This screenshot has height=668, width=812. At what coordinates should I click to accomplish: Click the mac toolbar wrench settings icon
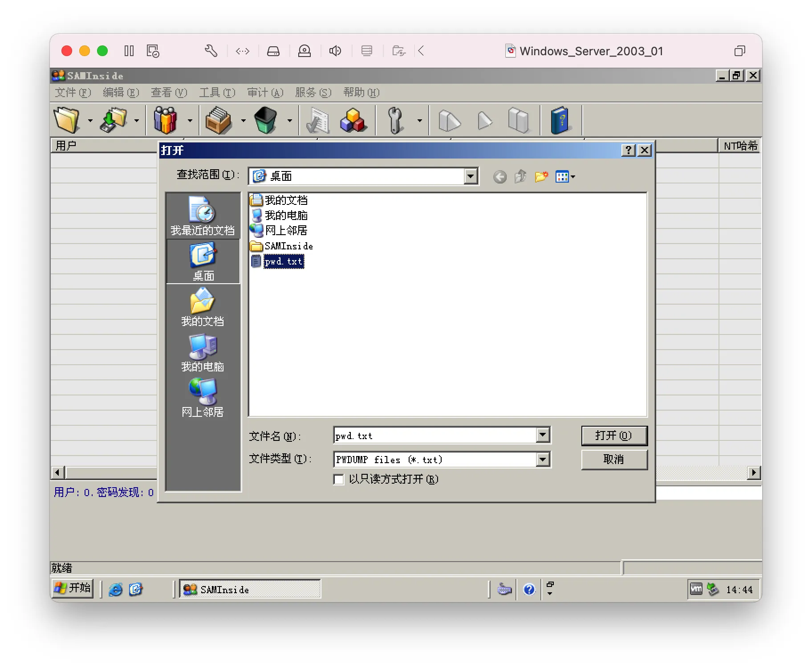(211, 51)
